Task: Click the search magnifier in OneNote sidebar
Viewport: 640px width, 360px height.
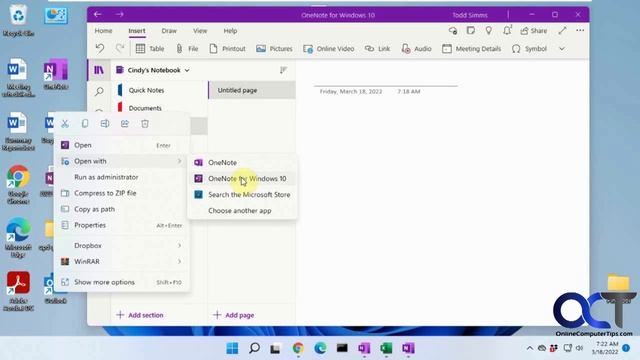Action: tap(99, 91)
